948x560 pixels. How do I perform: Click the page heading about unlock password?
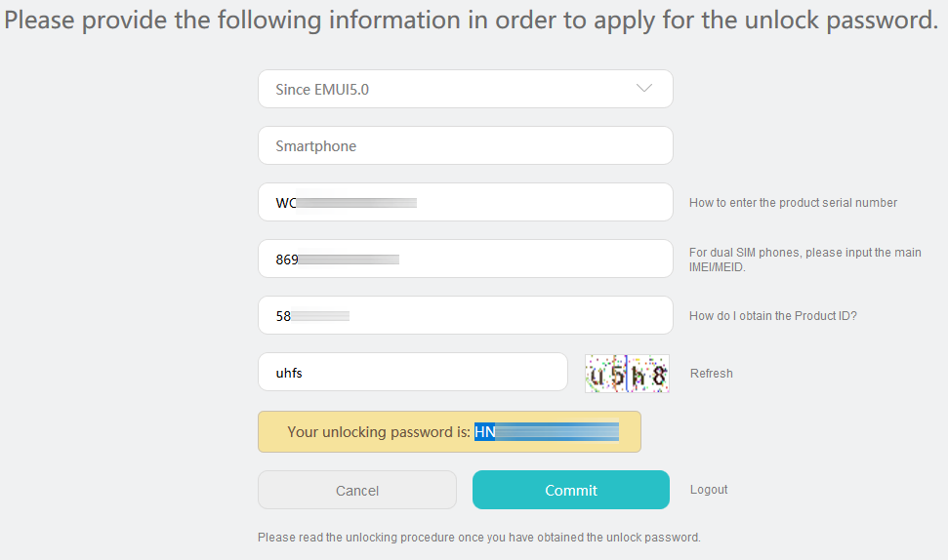472,21
